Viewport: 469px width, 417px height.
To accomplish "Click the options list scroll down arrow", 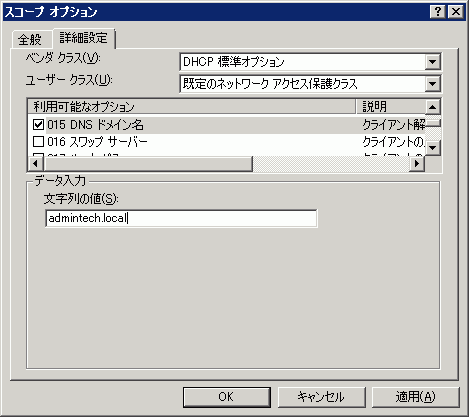I will [433, 148].
